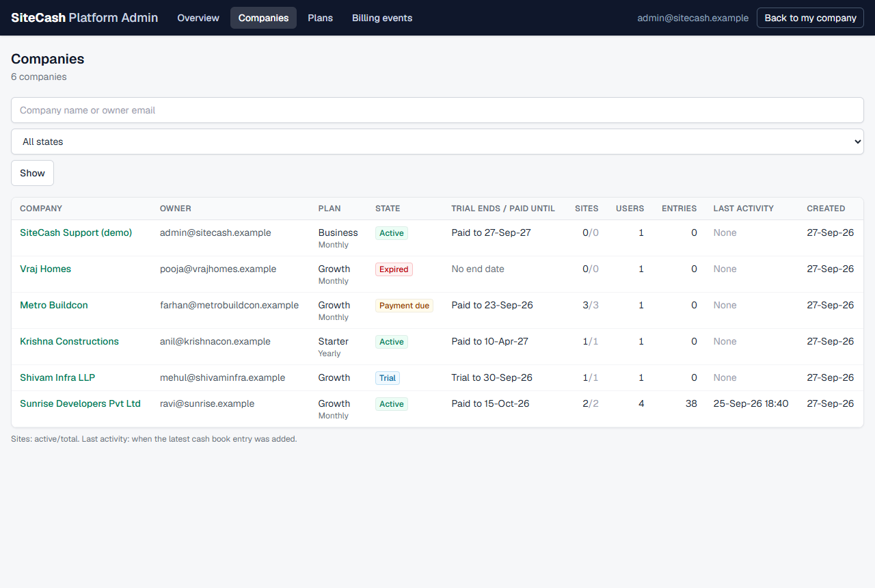Click last activity 25-Sep-26 18:40
Viewport: 875px width, 588px height.
751,403
